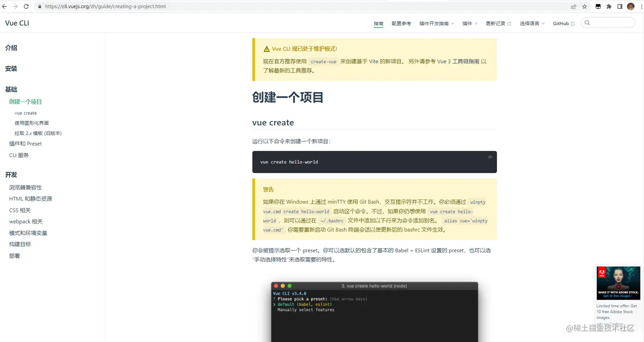The width and height of the screenshot is (644, 342).
Task: Open the Limited time offer ad text
Action: pos(617,312)
